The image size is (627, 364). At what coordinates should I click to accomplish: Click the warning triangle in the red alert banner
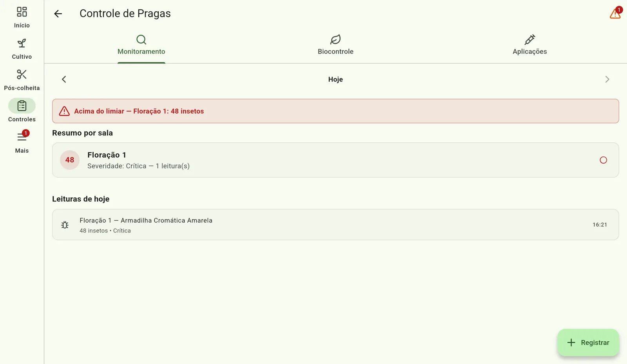pyautogui.click(x=64, y=111)
